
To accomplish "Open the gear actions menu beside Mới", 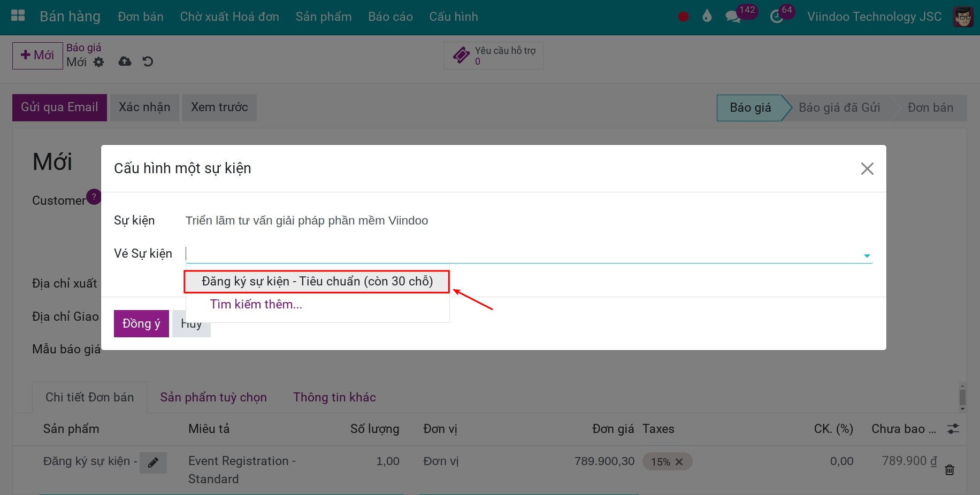I will click(x=98, y=62).
